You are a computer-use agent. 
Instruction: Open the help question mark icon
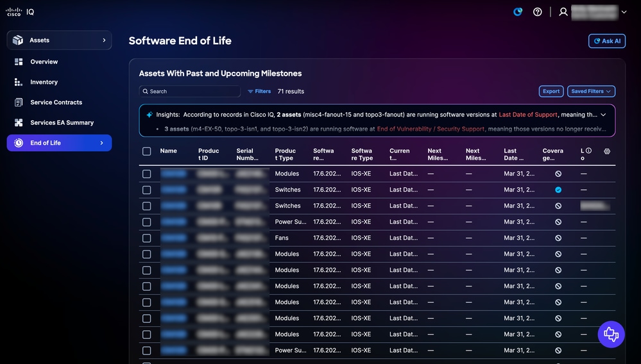[538, 12]
